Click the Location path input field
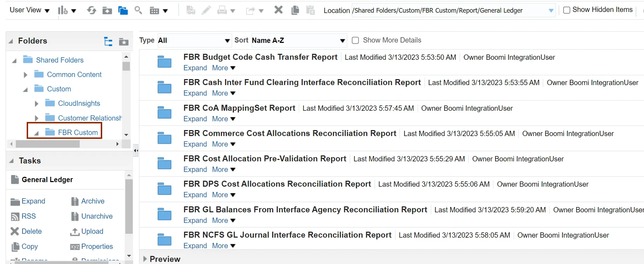Screen dimensions: 644x264 click(x=449, y=11)
